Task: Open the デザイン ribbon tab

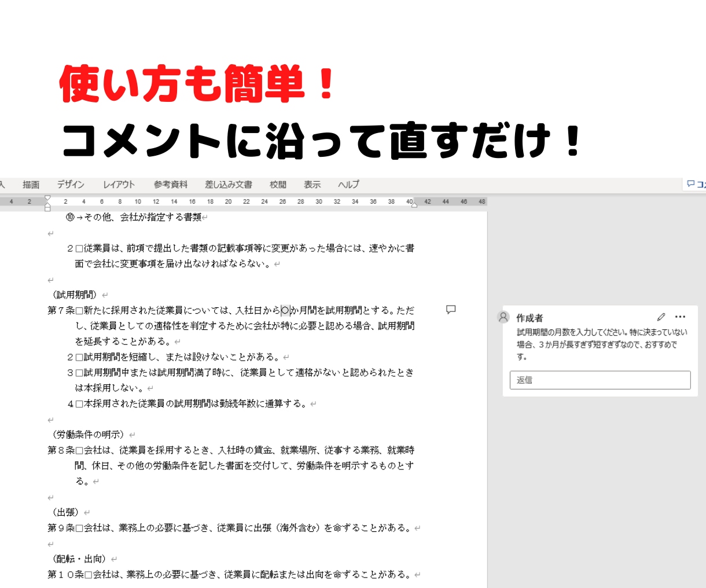Action: point(71,185)
